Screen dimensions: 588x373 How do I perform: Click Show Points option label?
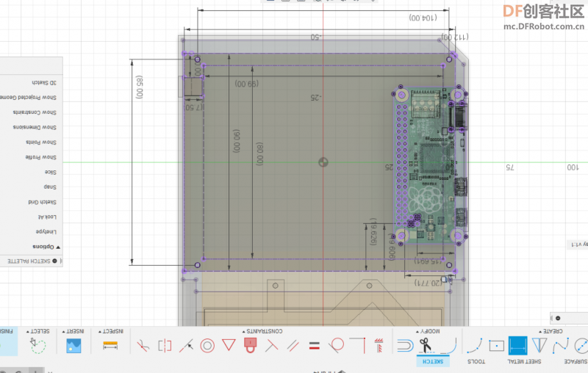point(41,142)
